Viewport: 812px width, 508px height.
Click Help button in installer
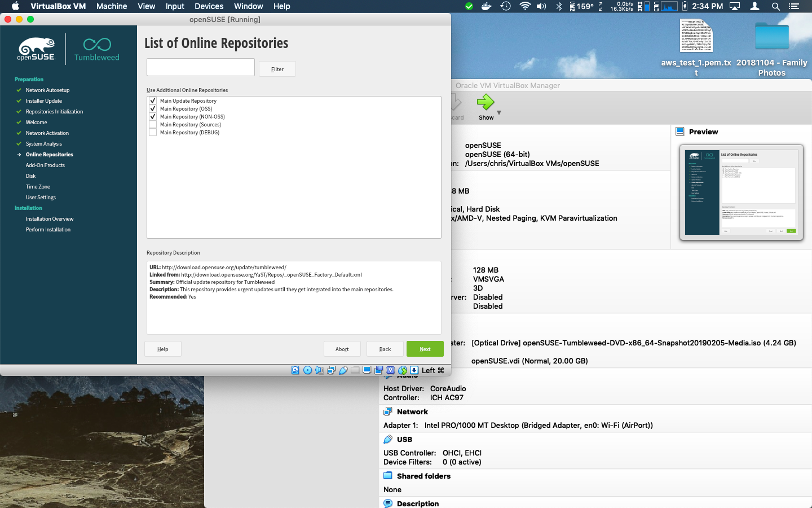pos(163,349)
